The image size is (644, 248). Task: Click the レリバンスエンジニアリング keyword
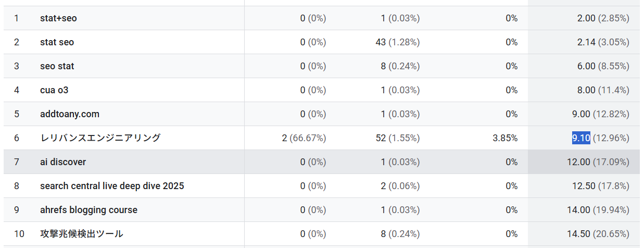(100, 138)
